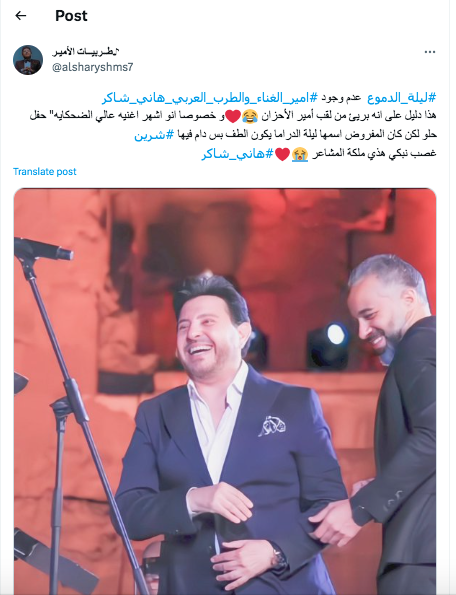456x595 pixels.
Task: Click the crying face emoji on last line
Action: click(299, 154)
